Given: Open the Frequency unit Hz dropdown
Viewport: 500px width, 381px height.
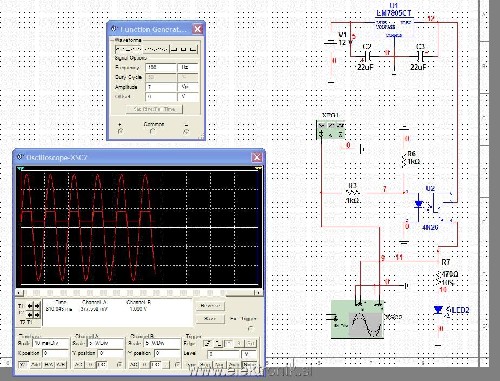Looking at the screenshot, I should 188,68.
